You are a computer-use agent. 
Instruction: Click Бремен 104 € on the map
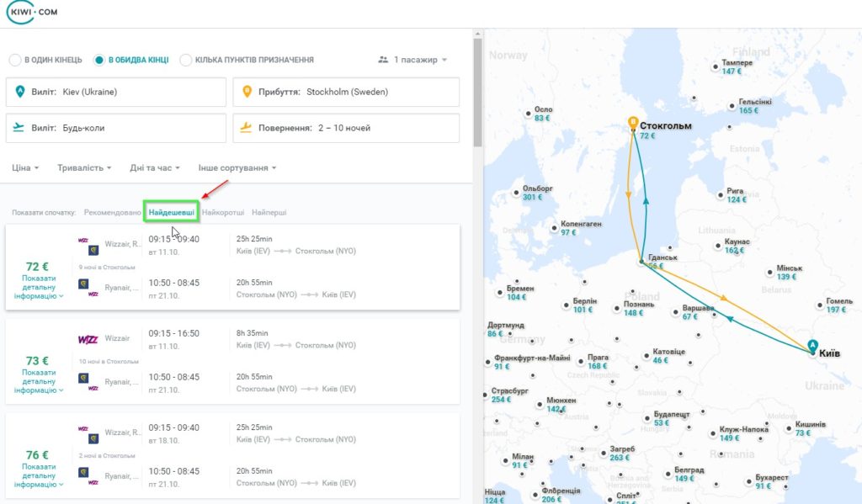(515, 293)
